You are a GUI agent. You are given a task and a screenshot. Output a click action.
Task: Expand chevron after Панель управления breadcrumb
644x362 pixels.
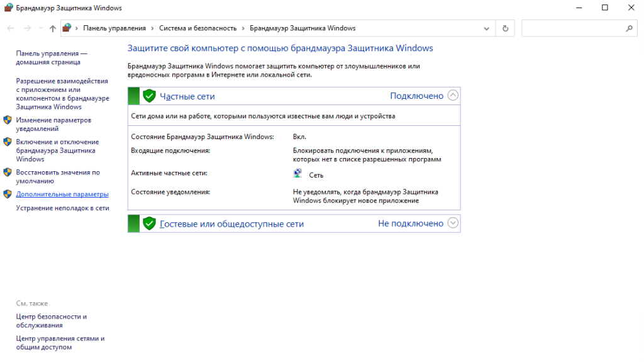tap(152, 28)
